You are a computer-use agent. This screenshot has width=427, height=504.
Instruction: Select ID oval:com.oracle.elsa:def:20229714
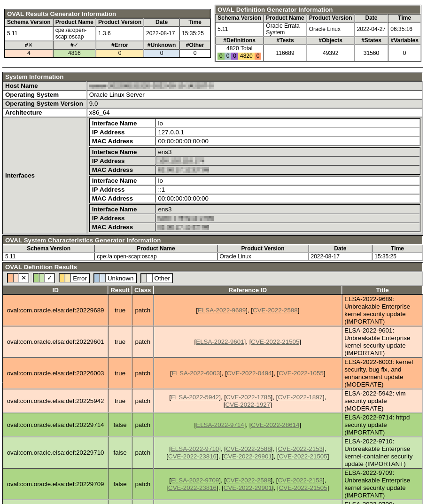point(55,425)
